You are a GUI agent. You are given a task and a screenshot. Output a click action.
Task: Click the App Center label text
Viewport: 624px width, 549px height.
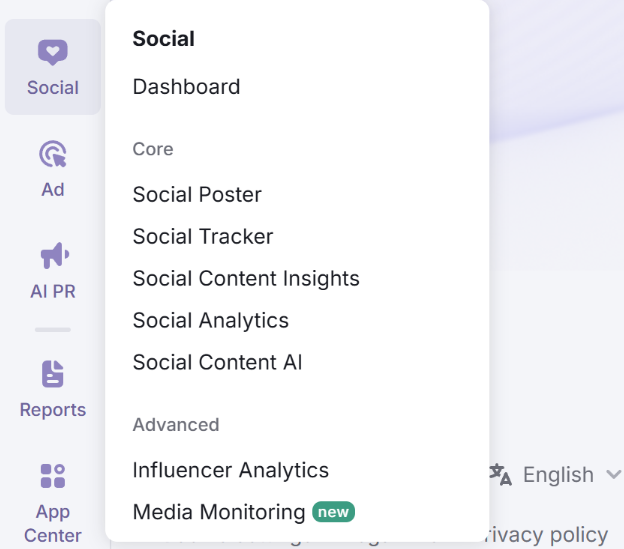(x=52, y=524)
